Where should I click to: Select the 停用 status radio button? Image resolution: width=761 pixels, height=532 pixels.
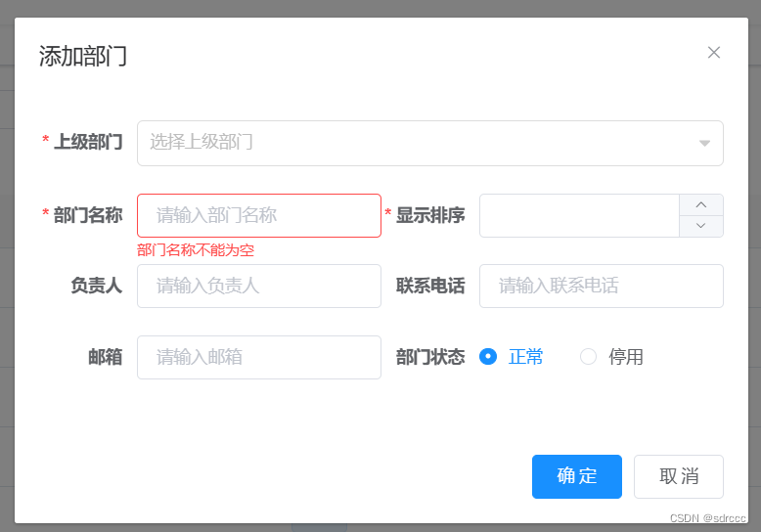(x=588, y=357)
